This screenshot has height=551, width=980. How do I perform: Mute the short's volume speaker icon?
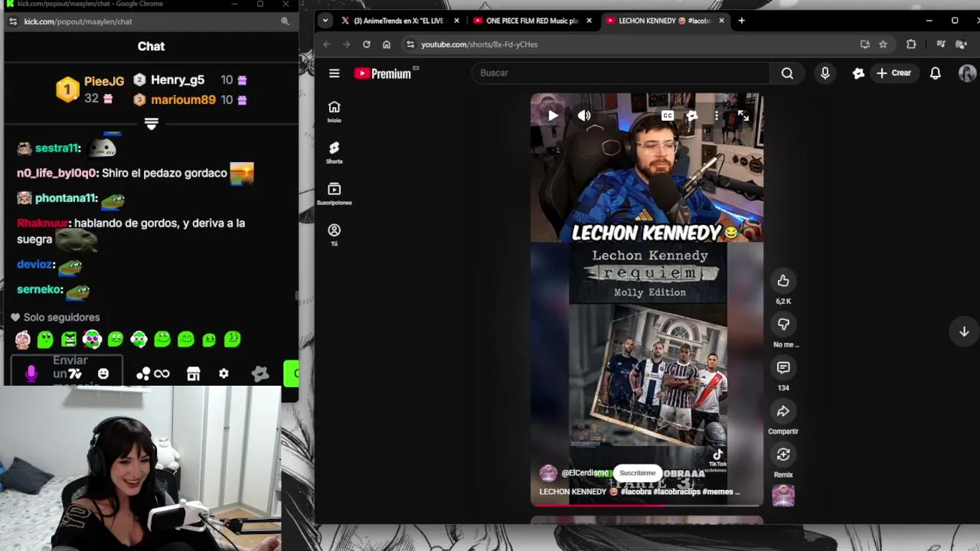point(584,116)
